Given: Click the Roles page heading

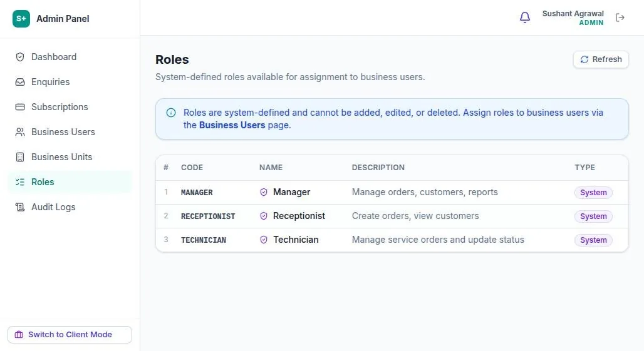Looking at the screenshot, I should click(172, 59).
